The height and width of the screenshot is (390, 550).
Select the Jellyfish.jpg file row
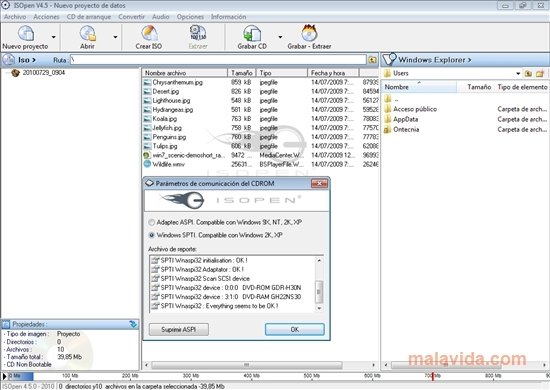[260, 128]
